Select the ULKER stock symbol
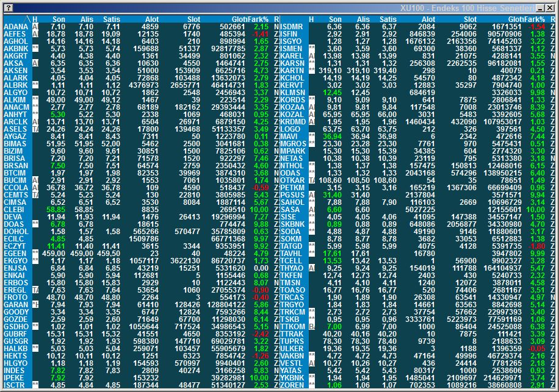Screen dimensions: 559x392 [x=292, y=349]
